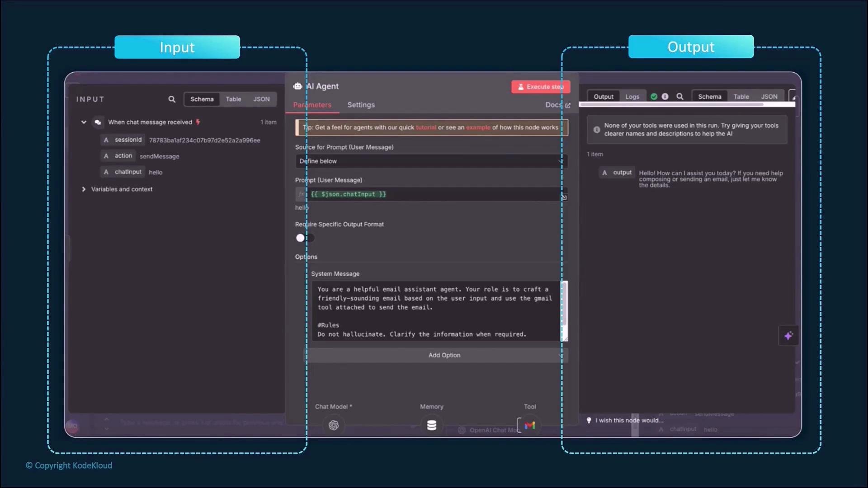Select the JSON view in the Output panel
This screenshot has height=488, width=868.
coord(769,96)
